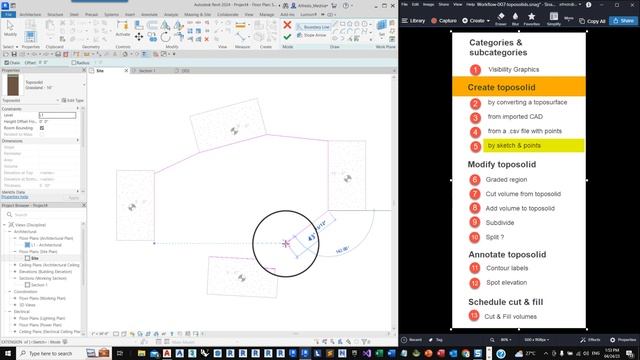640x360 pixels.
Task: Switch to the Massing & Site ribbon tab
Action: pos(197,14)
